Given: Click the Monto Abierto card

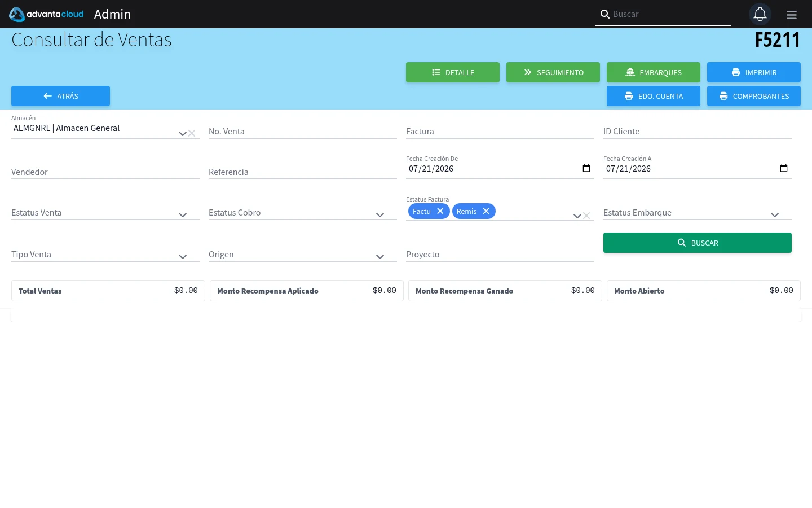Looking at the screenshot, I should coord(704,291).
